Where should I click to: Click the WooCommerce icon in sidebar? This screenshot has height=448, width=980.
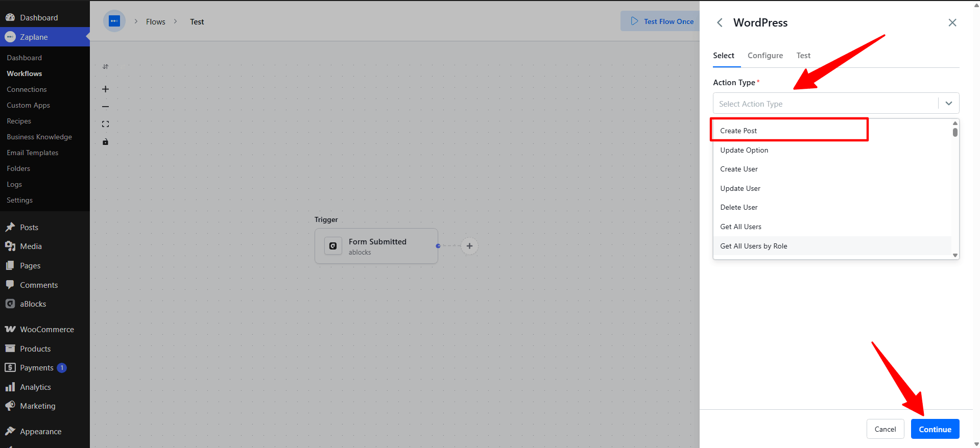(10, 329)
